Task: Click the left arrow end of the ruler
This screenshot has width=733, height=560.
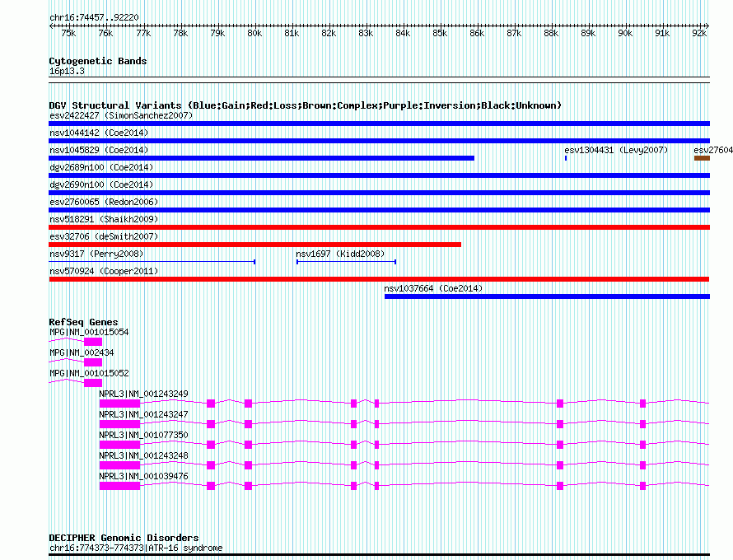Action: pyautogui.click(x=51, y=26)
